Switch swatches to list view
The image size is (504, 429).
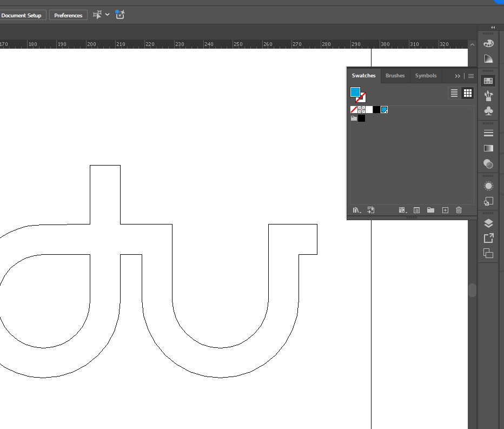pos(454,93)
